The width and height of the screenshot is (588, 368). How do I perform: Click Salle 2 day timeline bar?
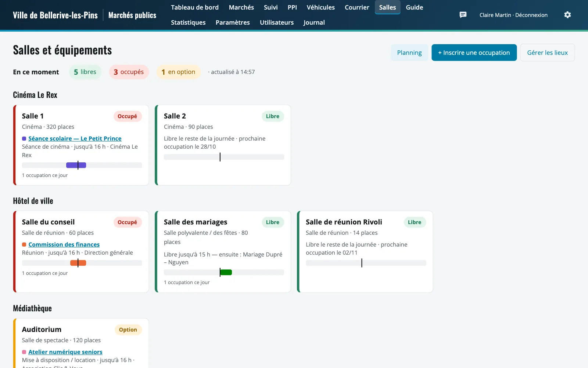[224, 157]
